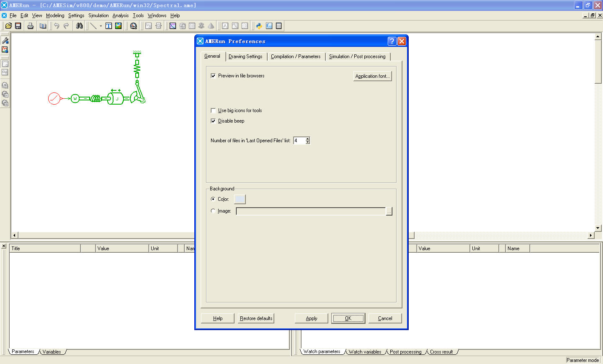Open the Cross result tab
The width and height of the screenshot is (603, 364).
click(441, 352)
